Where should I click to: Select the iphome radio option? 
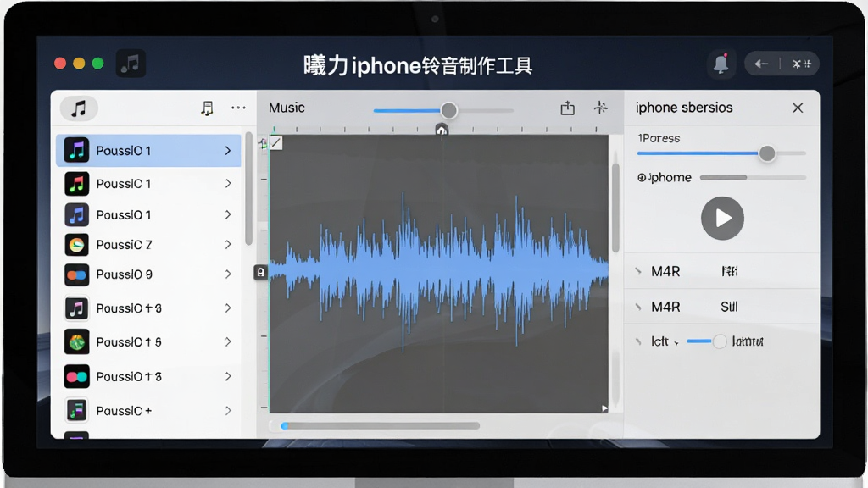pyautogui.click(x=642, y=178)
